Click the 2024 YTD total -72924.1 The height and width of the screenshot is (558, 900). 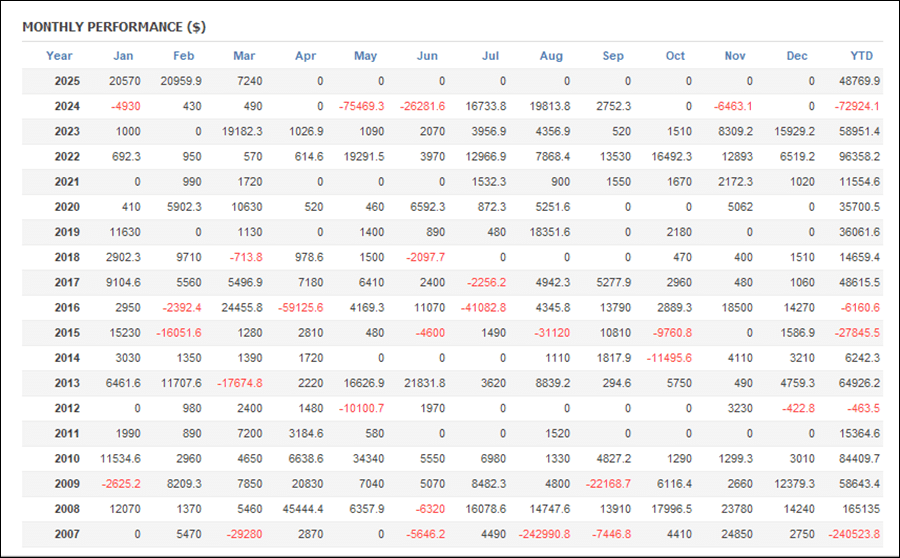click(x=857, y=106)
